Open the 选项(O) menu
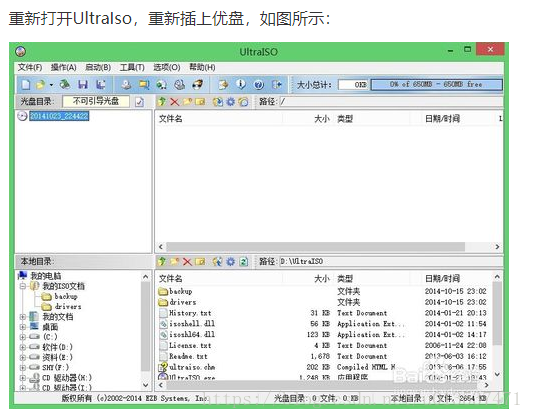 [167, 67]
